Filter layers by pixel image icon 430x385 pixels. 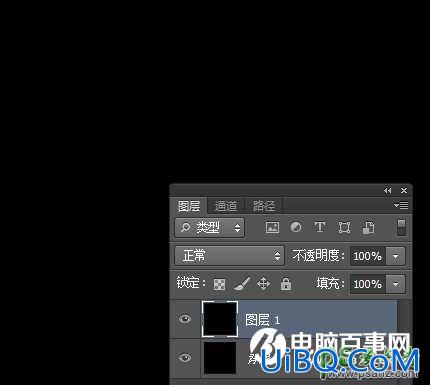point(272,228)
